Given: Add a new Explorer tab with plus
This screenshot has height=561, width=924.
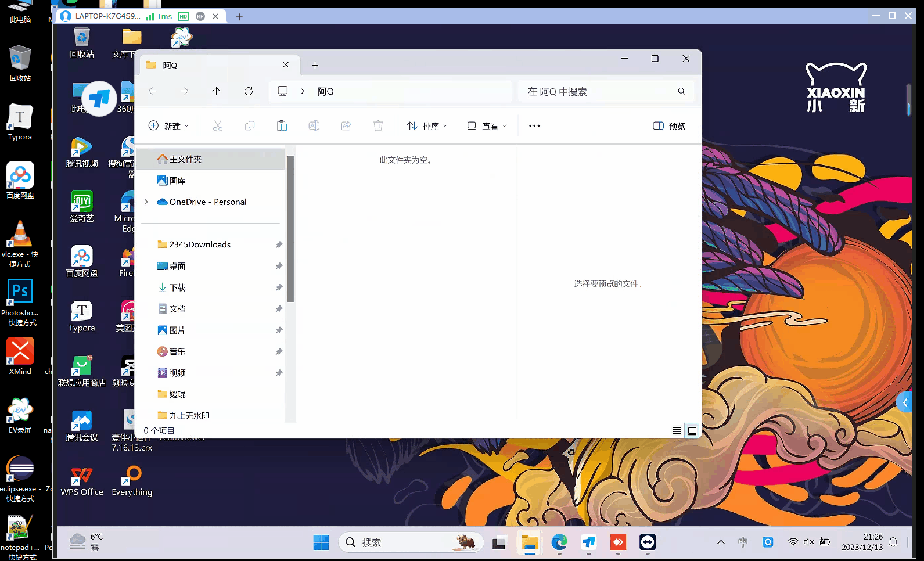Looking at the screenshot, I should [x=315, y=65].
